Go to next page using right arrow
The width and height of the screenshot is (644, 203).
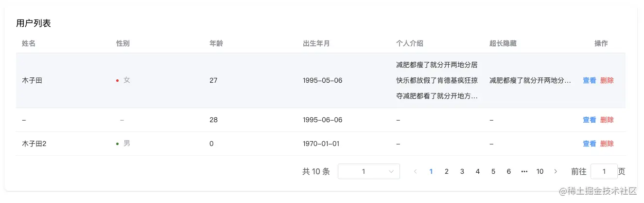pos(556,171)
